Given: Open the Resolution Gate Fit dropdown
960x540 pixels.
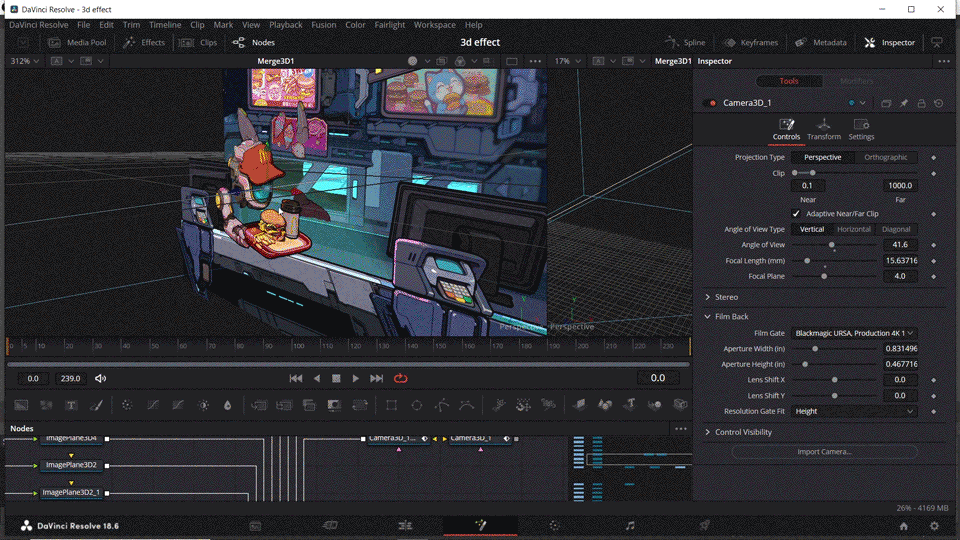Looking at the screenshot, I should 854,411.
